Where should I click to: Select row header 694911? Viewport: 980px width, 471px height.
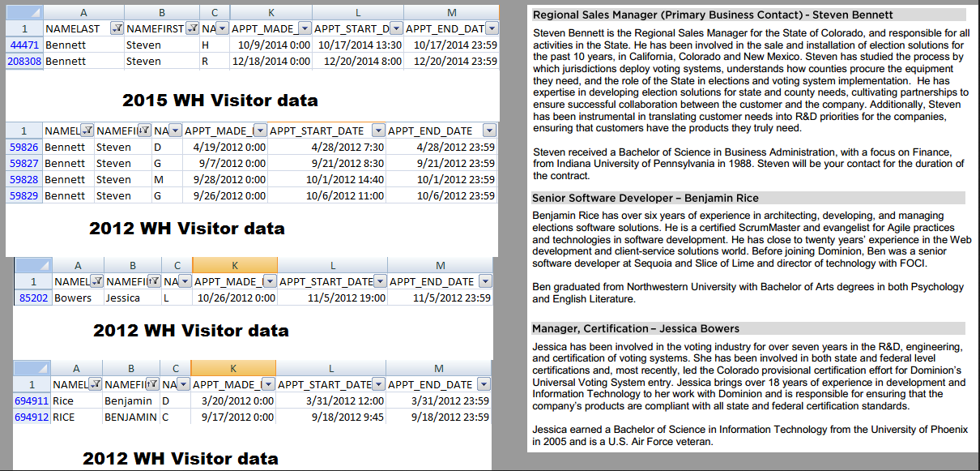click(x=32, y=400)
